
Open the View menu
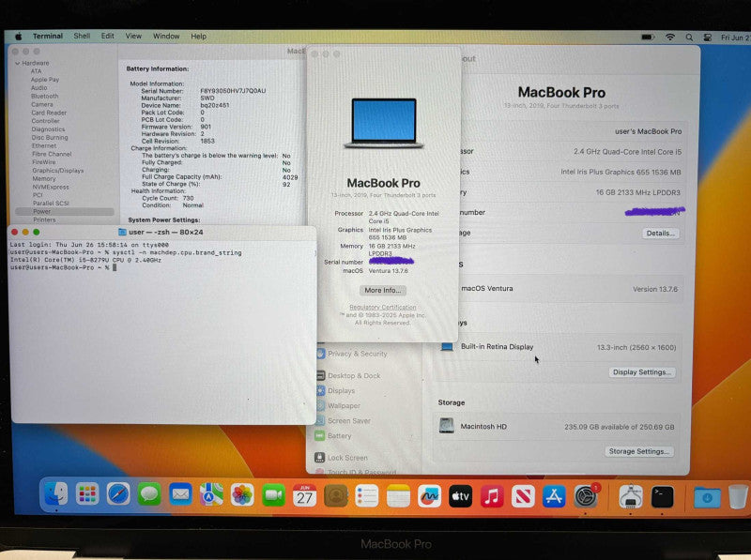(133, 36)
